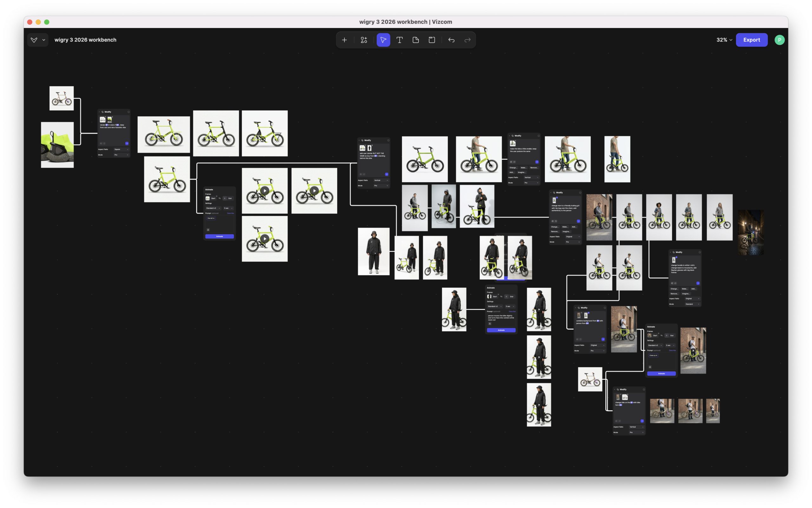Click the Export button
812x508 pixels.
751,40
